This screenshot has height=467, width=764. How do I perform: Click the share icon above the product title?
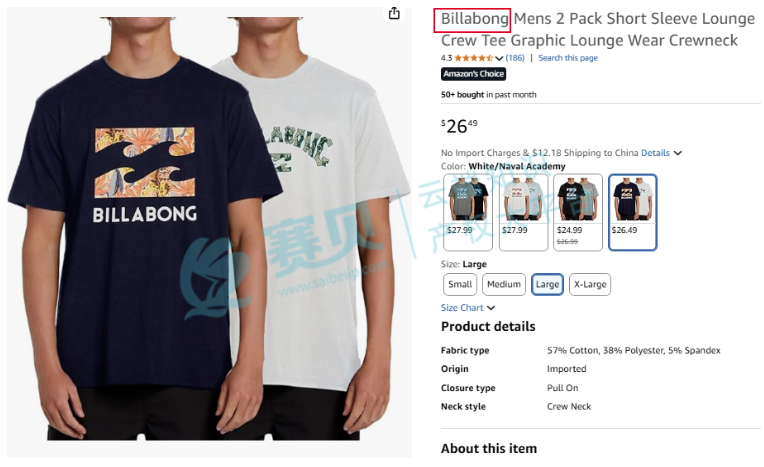coord(394,13)
